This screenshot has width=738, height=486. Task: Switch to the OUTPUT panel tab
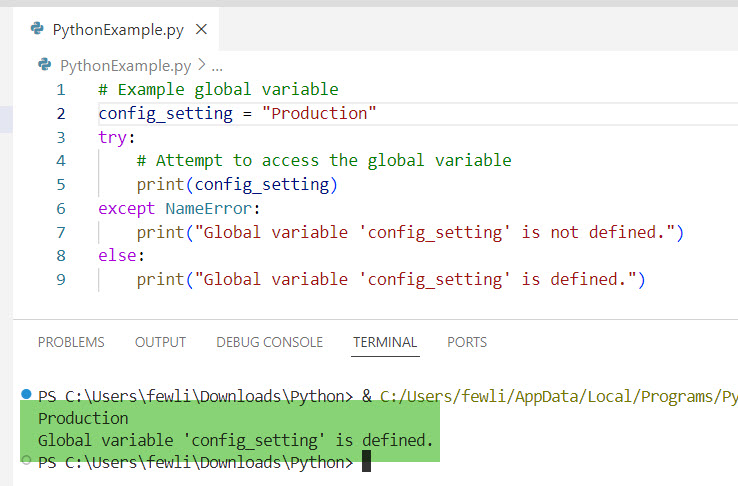160,342
